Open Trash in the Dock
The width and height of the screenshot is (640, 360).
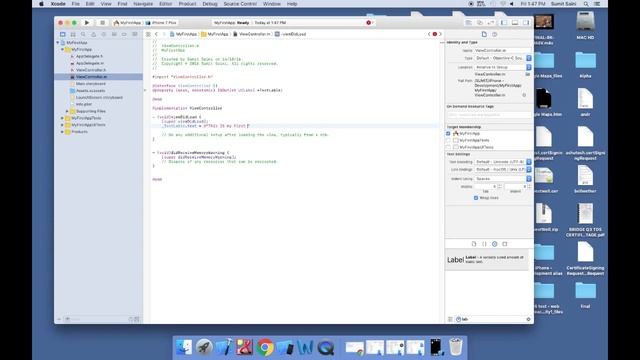point(456,347)
